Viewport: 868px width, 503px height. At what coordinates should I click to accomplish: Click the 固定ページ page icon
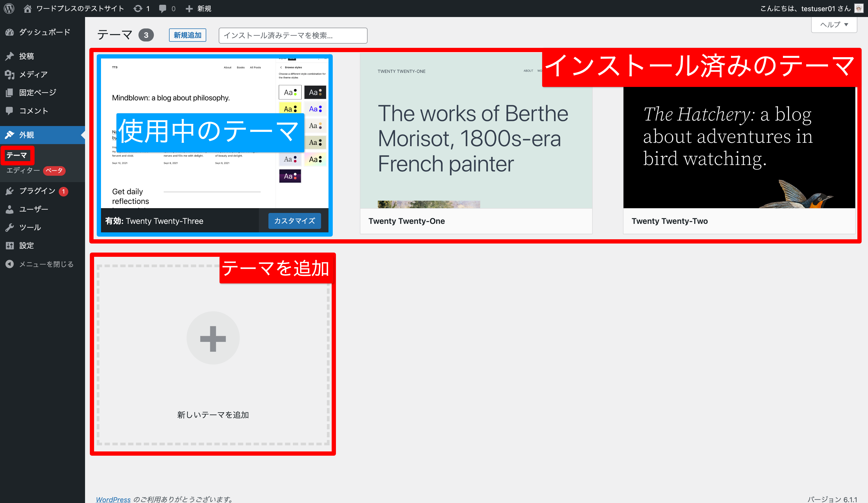(x=10, y=92)
